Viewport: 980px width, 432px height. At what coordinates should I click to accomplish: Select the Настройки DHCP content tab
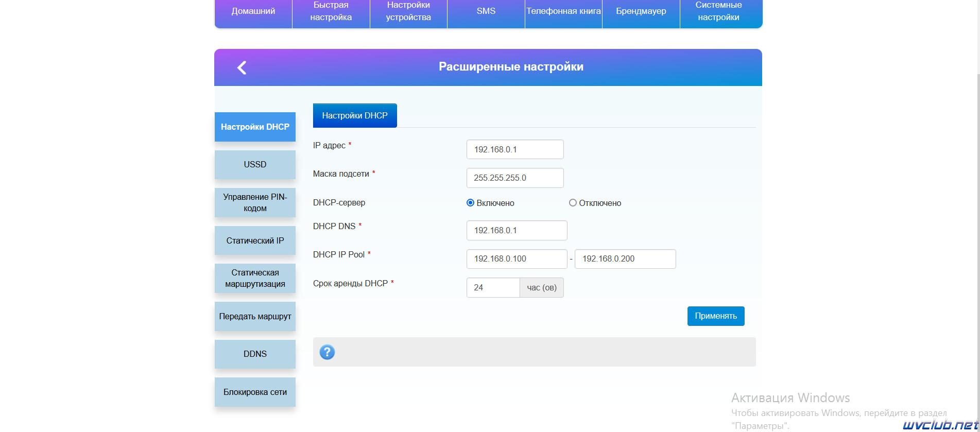pos(355,115)
